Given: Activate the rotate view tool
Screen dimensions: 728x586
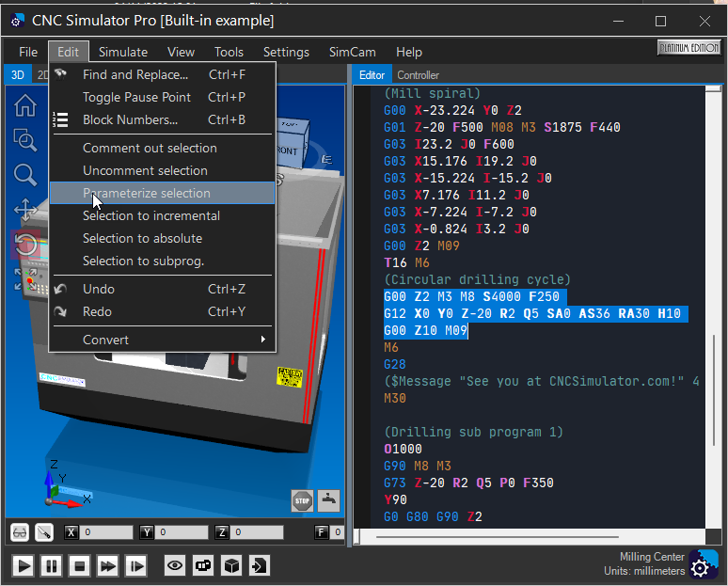Looking at the screenshot, I should point(25,244).
